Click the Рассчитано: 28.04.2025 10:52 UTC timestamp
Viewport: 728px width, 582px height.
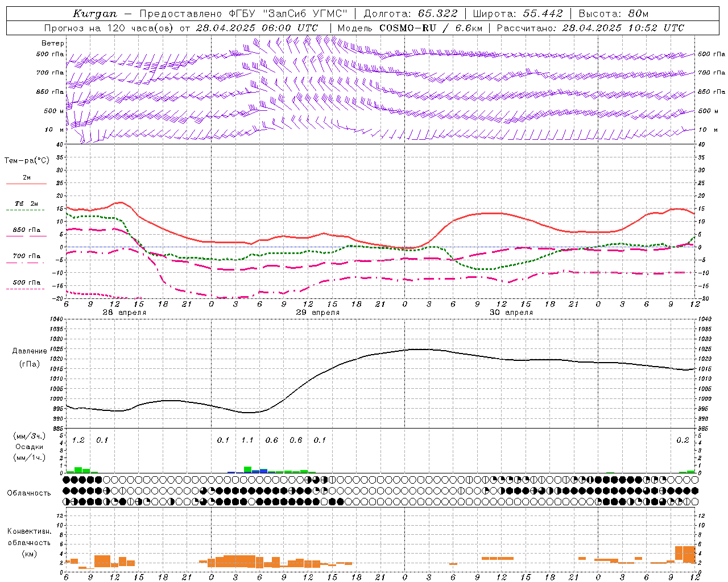click(x=590, y=28)
